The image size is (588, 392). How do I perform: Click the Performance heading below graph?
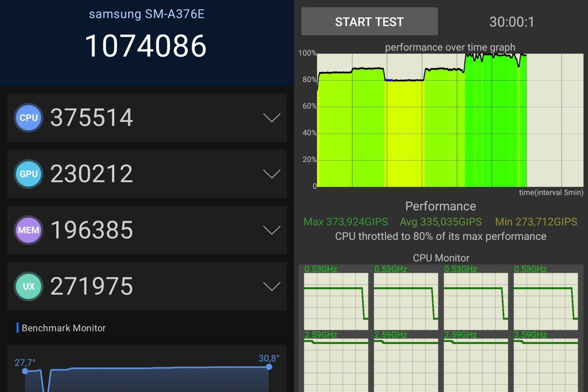(x=441, y=206)
